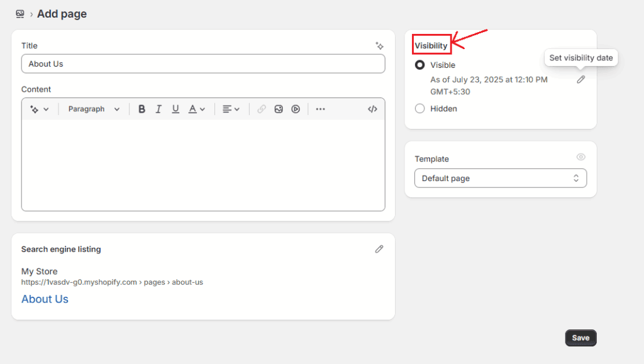
Task: Click the insert link icon
Action: [262, 109]
